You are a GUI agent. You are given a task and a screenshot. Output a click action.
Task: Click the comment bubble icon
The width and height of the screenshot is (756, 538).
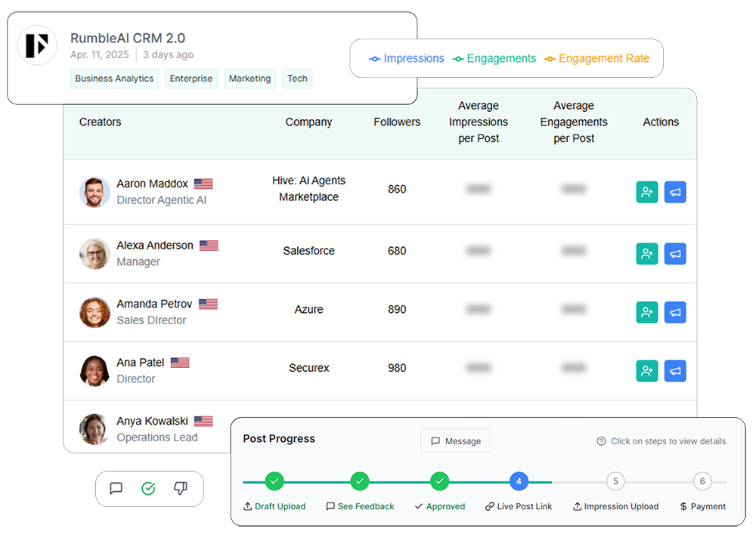pos(116,488)
